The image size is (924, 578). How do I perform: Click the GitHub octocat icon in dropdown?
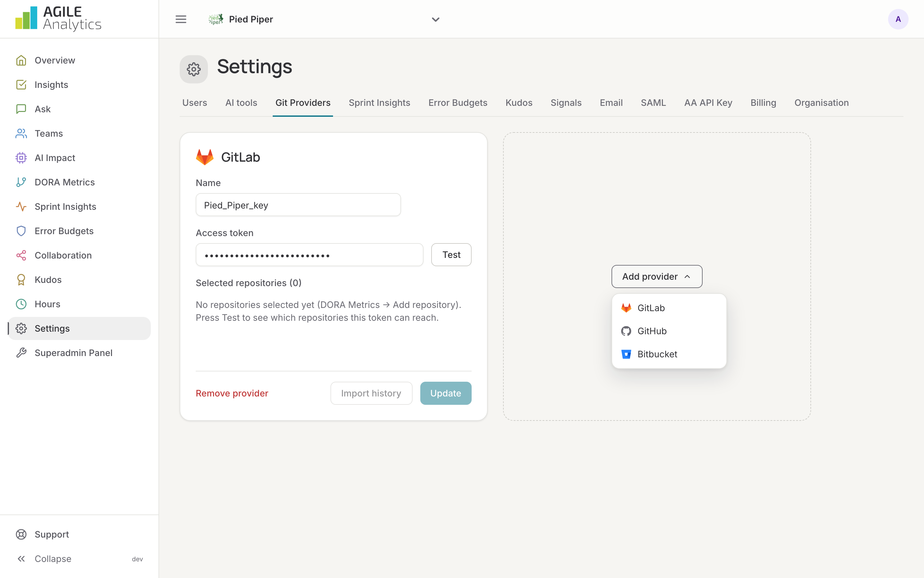pos(626,331)
